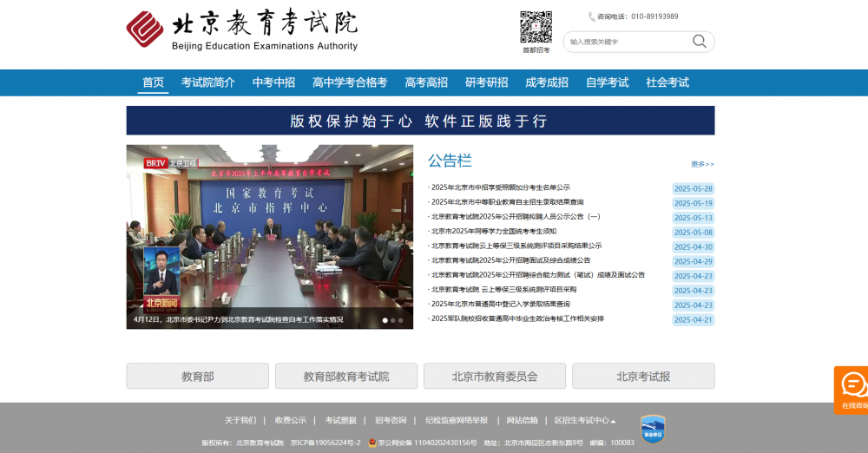This screenshot has width=868, height=453.
Task: Open the 研考研招 menu item
Action: click(x=487, y=82)
